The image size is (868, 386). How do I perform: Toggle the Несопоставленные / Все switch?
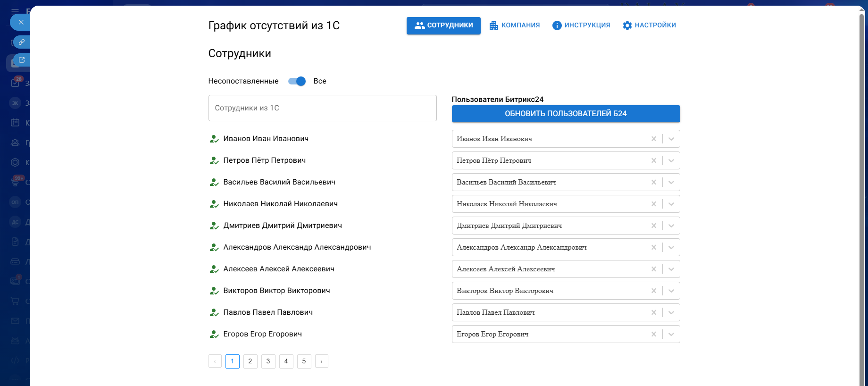point(297,81)
